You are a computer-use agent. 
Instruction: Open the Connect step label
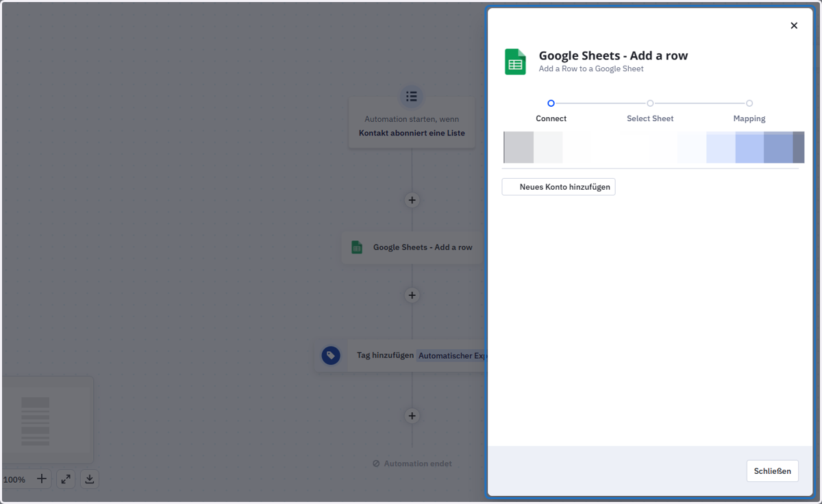tap(551, 118)
